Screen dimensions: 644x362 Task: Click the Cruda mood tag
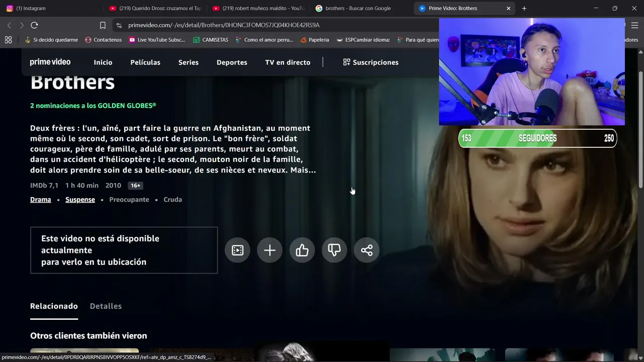point(173,200)
